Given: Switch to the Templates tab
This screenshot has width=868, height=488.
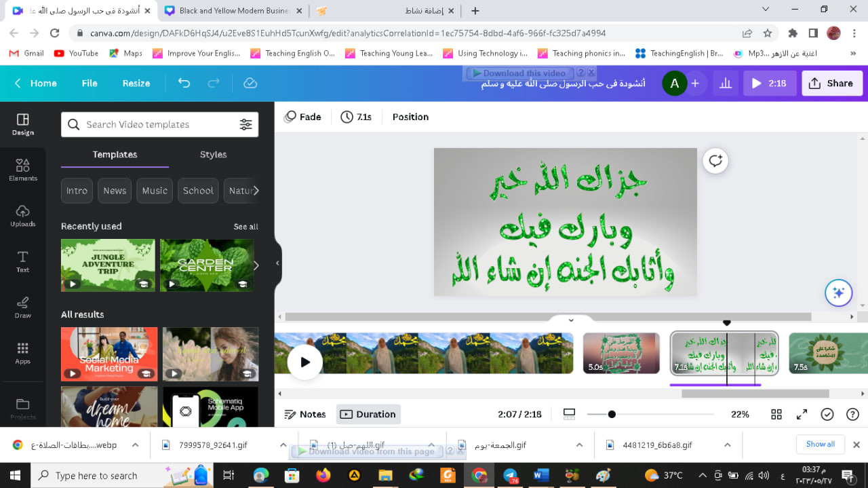Looking at the screenshot, I should [115, 155].
